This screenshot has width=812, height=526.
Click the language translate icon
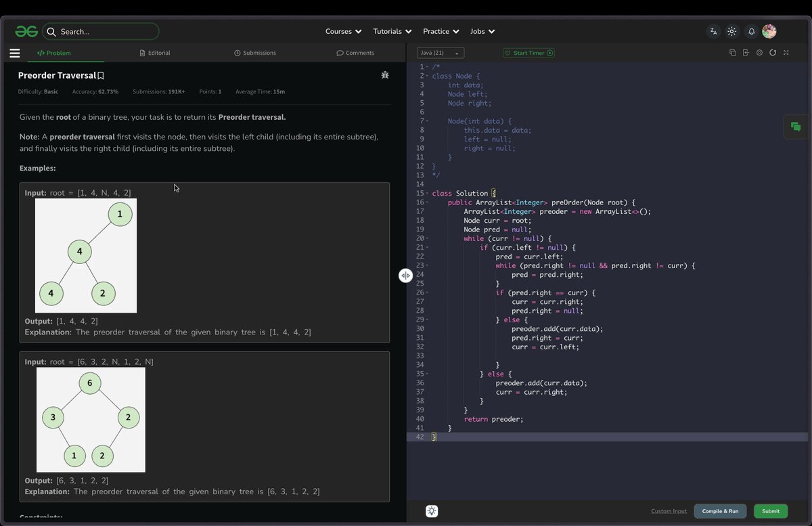click(713, 31)
